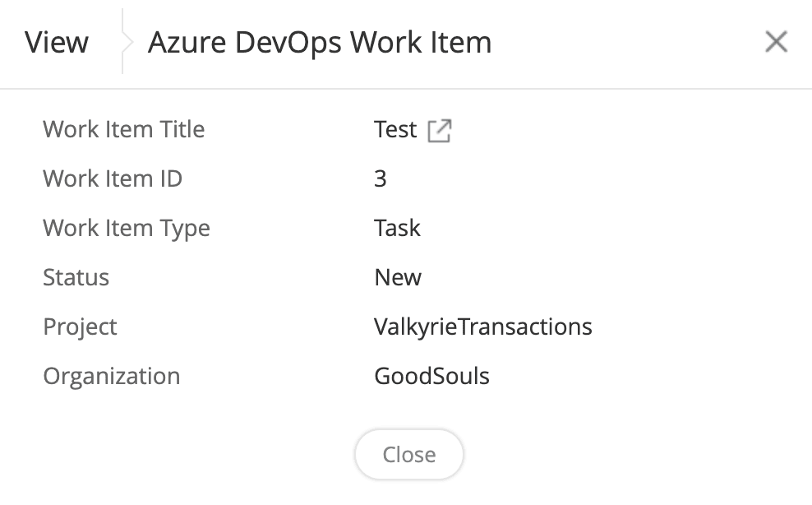Image resolution: width=812 pixels, height=505 pixels.
Task: Click the Test work item title value
Action: [x=395, y=129]
